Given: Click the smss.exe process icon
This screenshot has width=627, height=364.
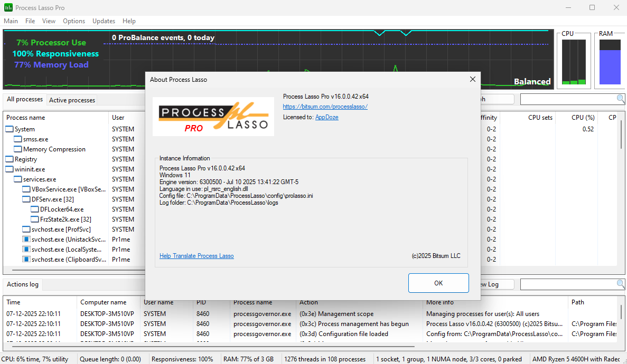Looking at the screenshot, I should 17,139.
